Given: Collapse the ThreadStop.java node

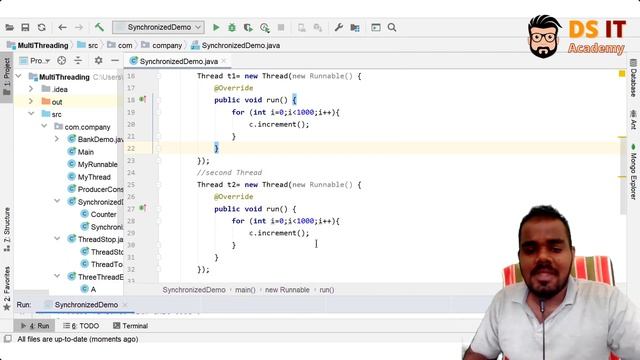Looking at the screenshot, I should click(x=57, y=238).
